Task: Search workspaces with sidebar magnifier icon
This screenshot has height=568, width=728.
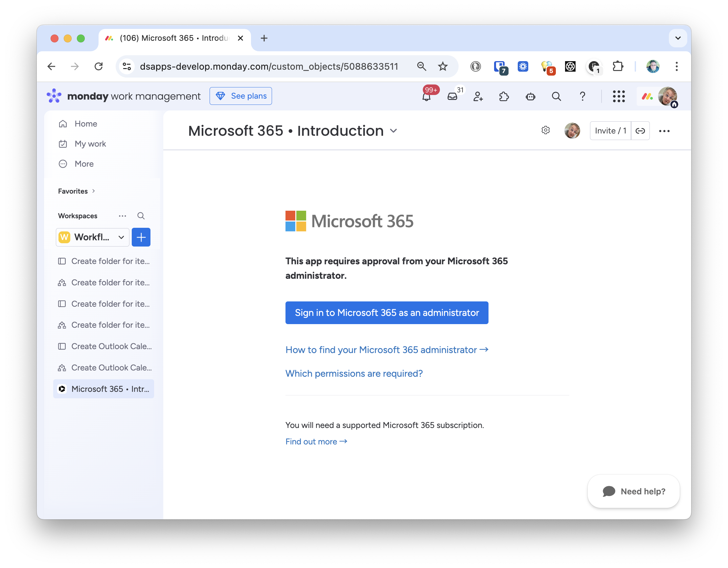Action: click(x=141, y=216)
